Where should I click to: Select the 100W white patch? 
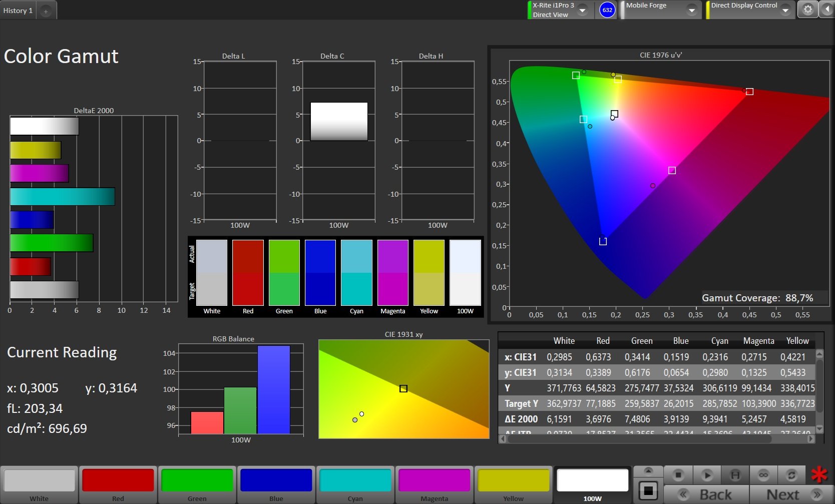click(x=592, y=484)
